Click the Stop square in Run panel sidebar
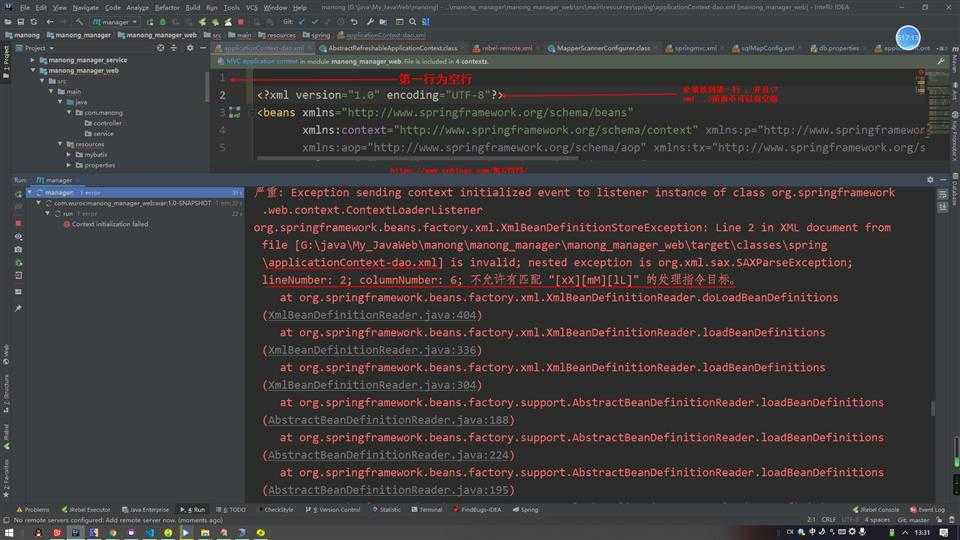This screenshot has width=960, height=540. click(x=18, y=223)
